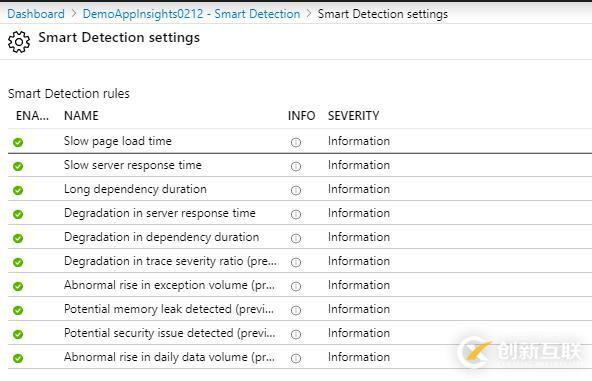This screenshot has height=381, width=592.
Task: Select the Long dependency duration rule
Action: [x=135, y=189]
